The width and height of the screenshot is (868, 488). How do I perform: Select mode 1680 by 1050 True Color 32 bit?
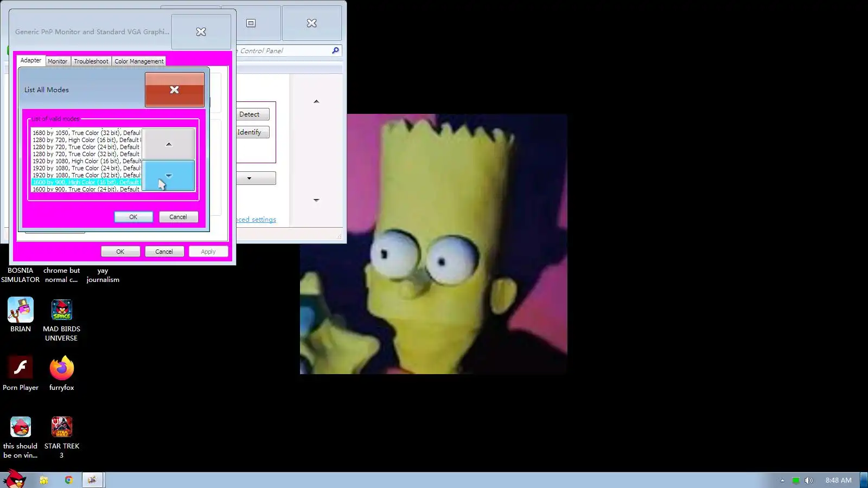pos(86,133)
